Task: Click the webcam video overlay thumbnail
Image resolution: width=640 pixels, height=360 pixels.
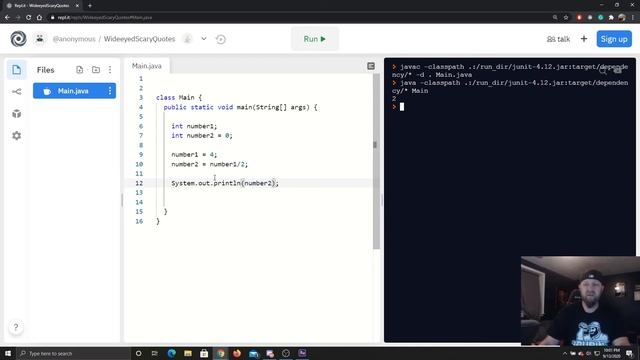Action: pos(580,301)
